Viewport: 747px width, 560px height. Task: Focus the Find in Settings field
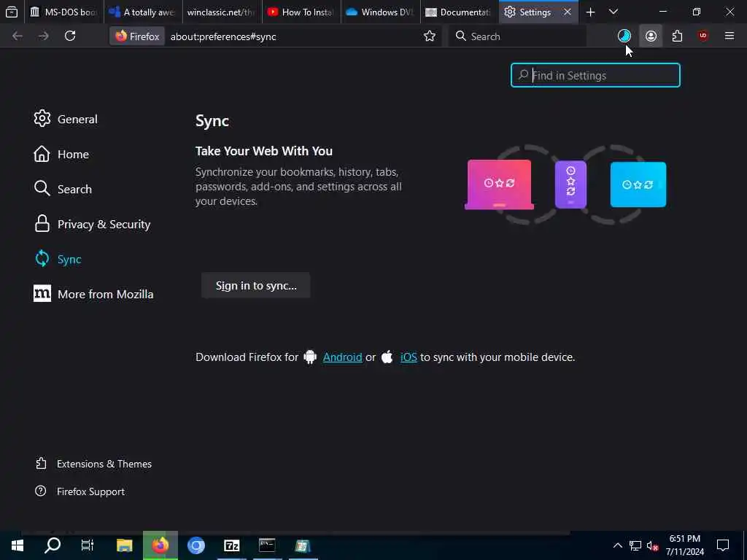(x=595, y=75)
